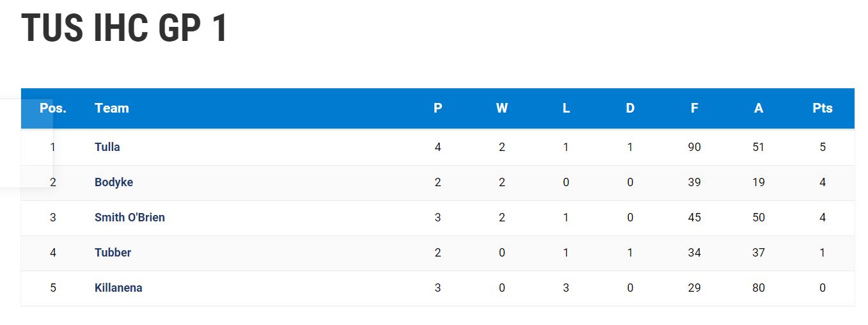Click Tubber's position number 4

tap(53, 253)
